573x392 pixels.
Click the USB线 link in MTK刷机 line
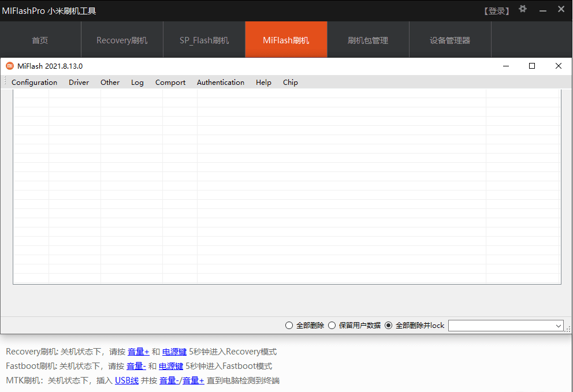coord(126,380)
